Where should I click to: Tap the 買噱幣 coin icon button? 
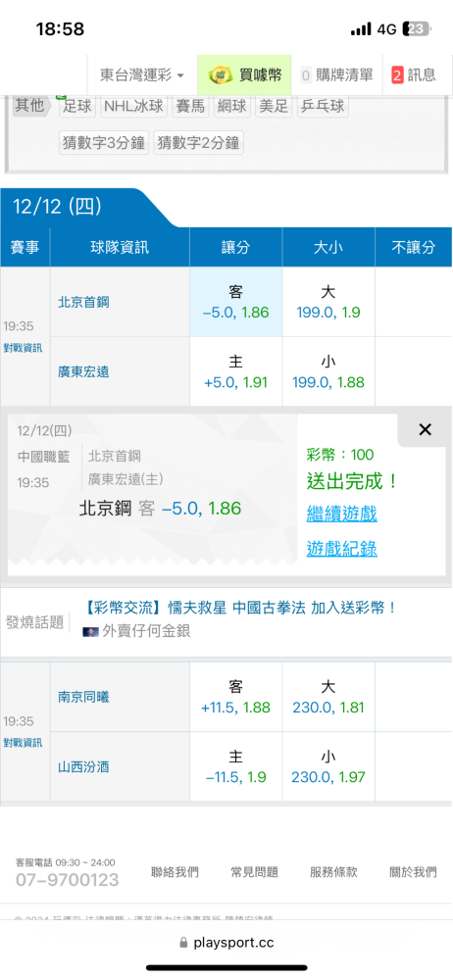pyautogui.click(x=245, y=75)
